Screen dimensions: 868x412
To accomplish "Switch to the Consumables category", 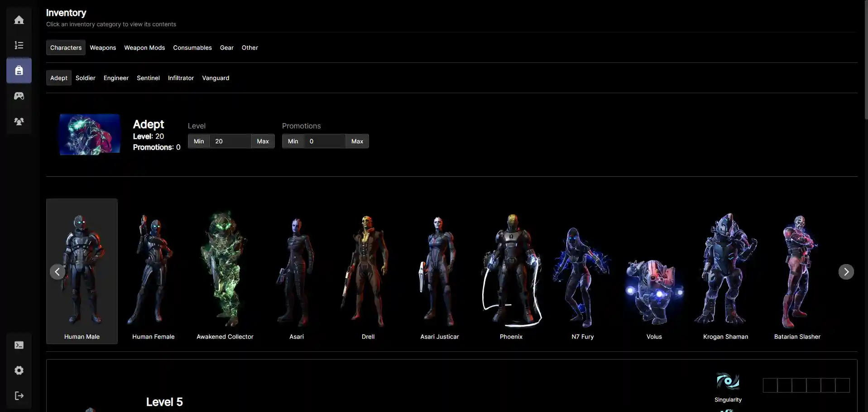I will point(192,47).
